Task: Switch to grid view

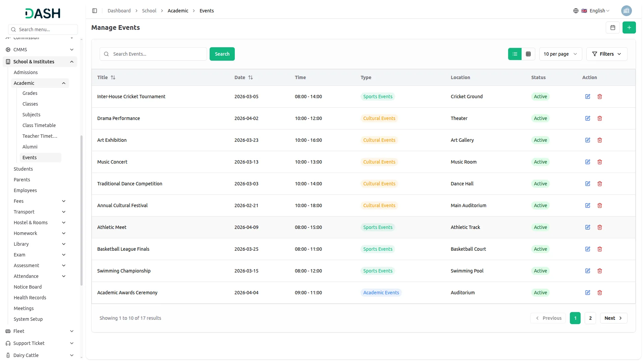Action: click(x=528, y=54)
